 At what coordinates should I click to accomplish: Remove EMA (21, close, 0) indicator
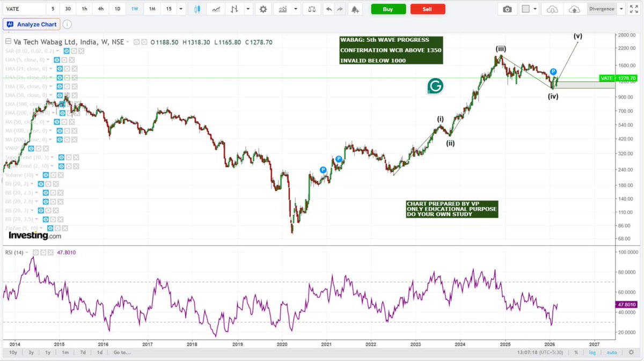pyautogui.click(x=75, y=69)
